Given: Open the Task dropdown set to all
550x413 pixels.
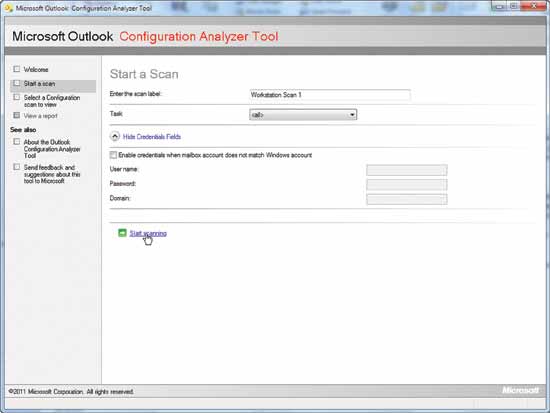Looking at the screenshot, I should [303, 115].
